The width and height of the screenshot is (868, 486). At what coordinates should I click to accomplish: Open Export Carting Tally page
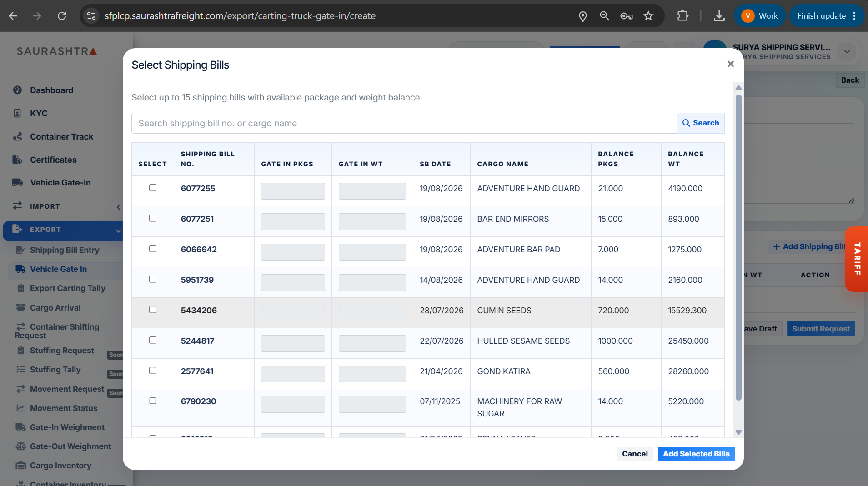(67, 288)
